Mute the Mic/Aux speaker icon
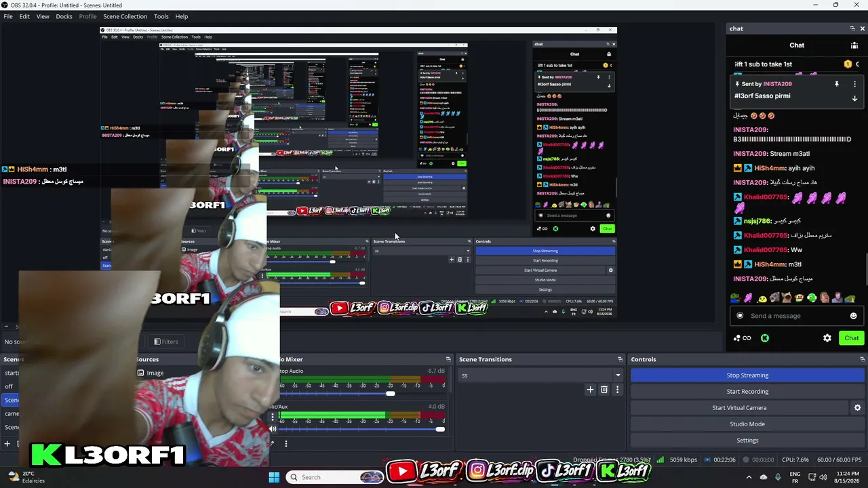Screen dimensions: 868x488 point(273,429)
